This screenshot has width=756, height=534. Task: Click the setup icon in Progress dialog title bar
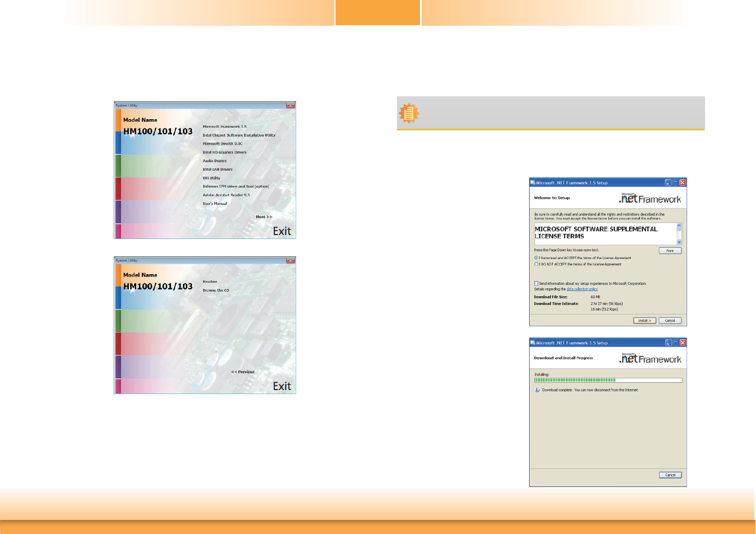pos(533,343)
